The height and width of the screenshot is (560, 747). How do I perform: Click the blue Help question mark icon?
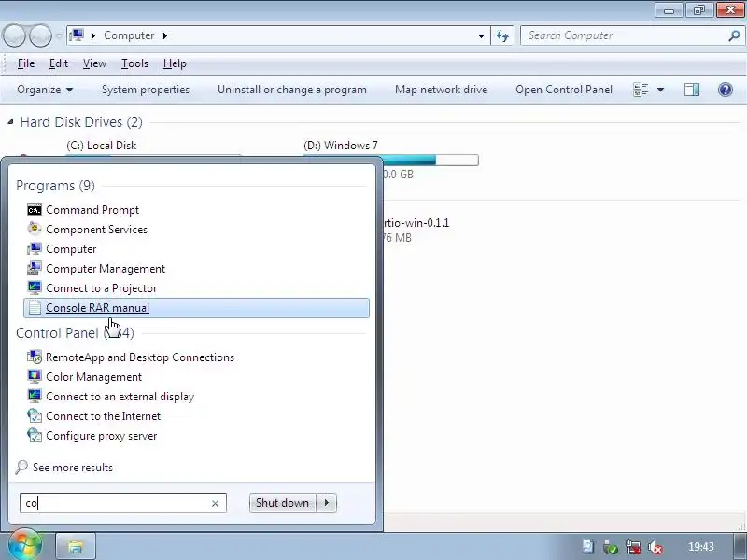pyautogui.click(x=726, y=90)
